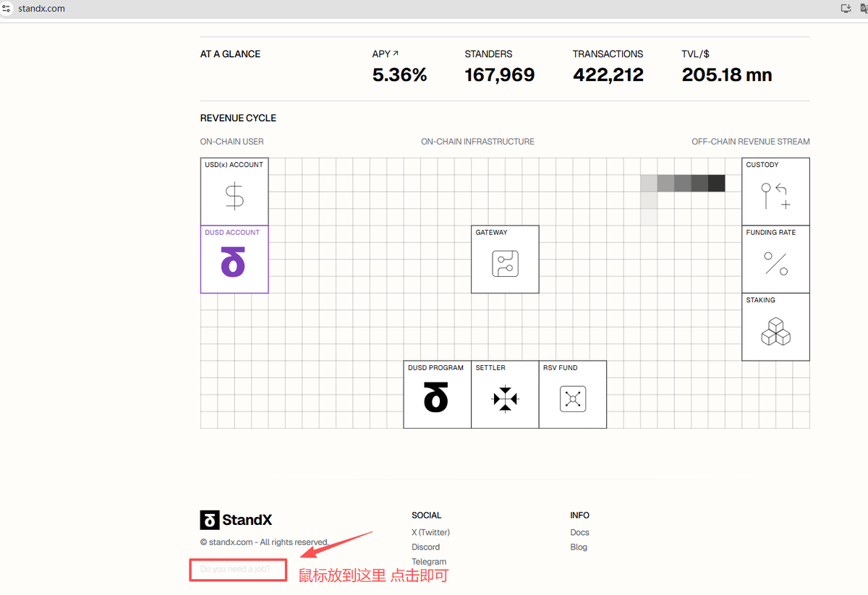Click the DUSD PROGRAM delta icon
This screenshot has height=595, width=868.
[x=436, y=398]
